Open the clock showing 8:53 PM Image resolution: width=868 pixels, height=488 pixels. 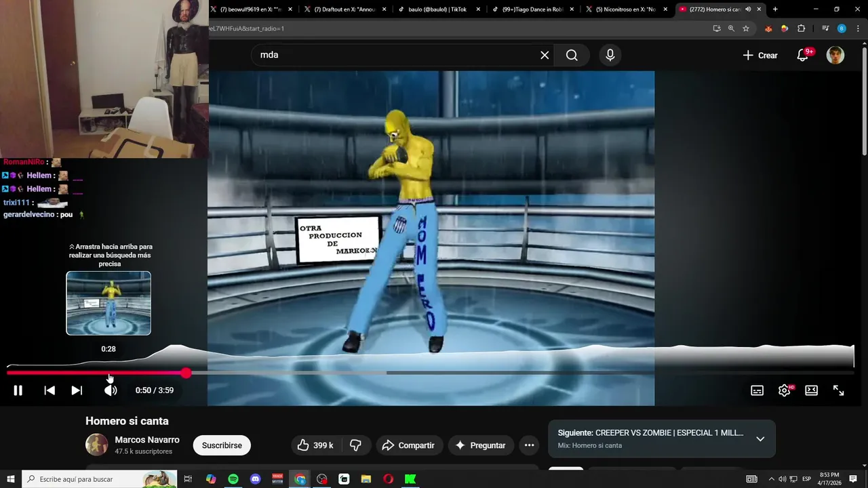click(x=829, y=479)
